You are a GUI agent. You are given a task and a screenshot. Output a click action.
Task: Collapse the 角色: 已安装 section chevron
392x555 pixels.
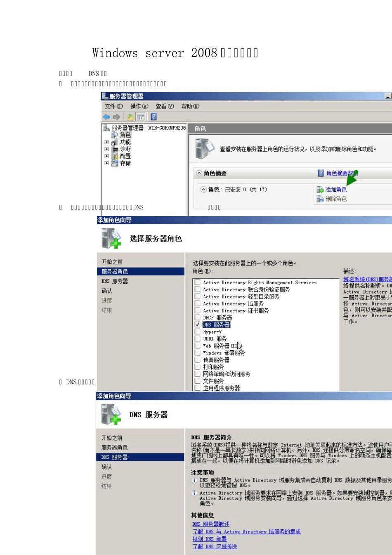tap(203, 190)
